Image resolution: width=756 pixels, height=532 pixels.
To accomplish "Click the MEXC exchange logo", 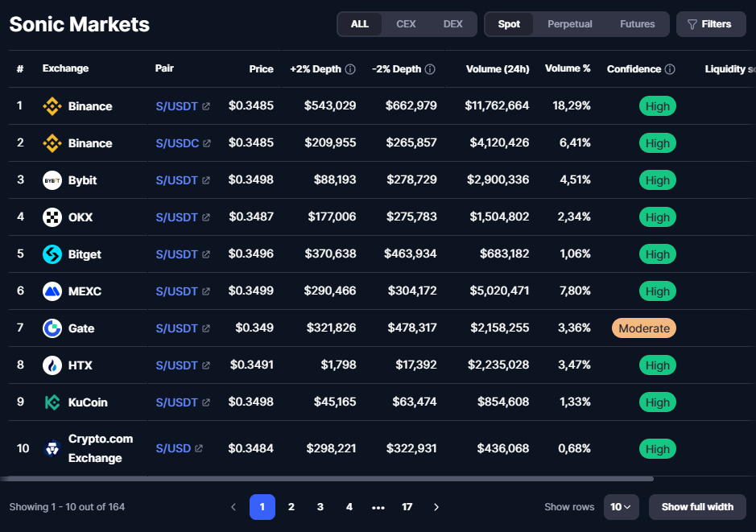I will click(x=52, y=291).
